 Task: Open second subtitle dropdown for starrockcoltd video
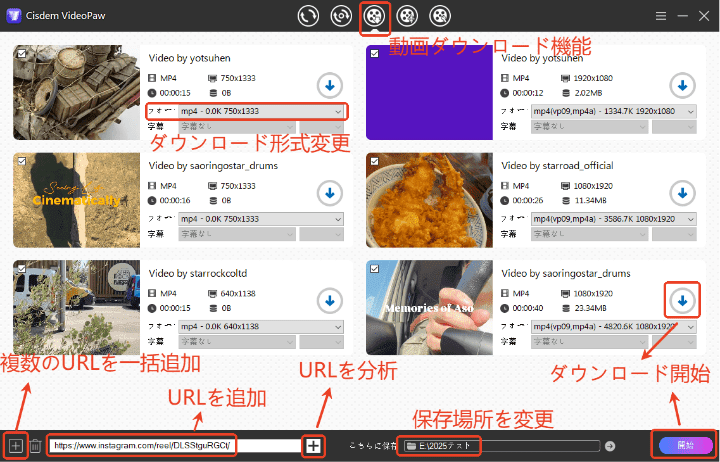321,342
